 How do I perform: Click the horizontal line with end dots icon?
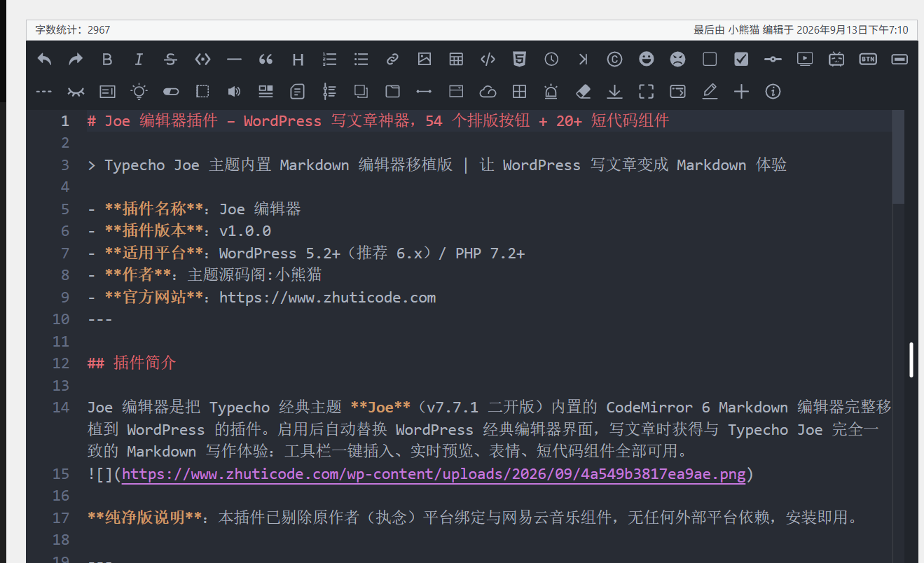click(424, 92)
